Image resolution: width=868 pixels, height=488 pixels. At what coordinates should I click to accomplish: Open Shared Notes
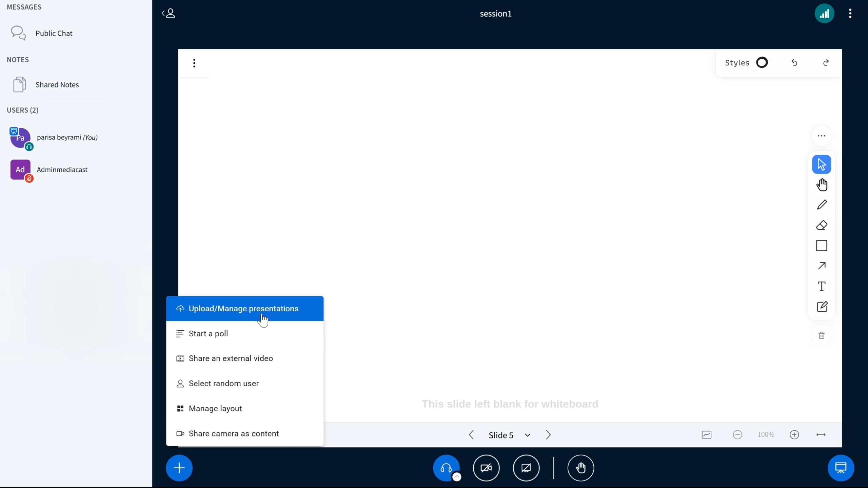pyautogui.click(x=57, y=85)
